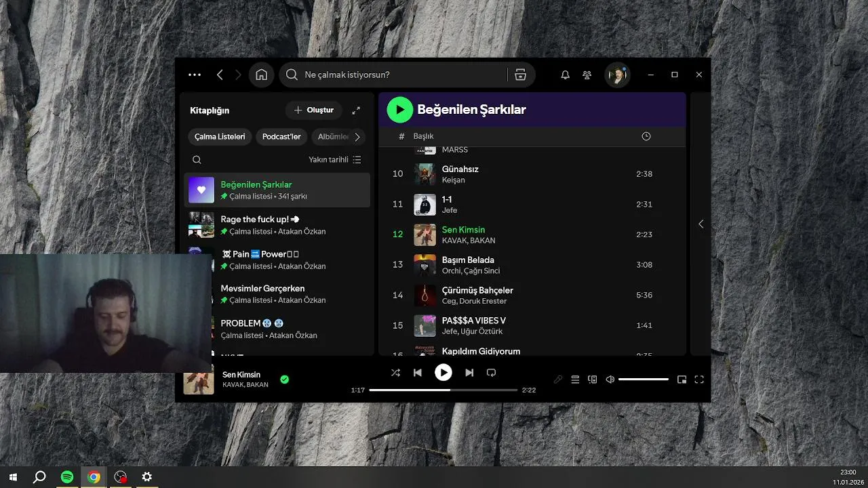The height and width of the screenshot is (488, 868).
Task: Open artist Keişan link
Action: [x=454, y=180]
